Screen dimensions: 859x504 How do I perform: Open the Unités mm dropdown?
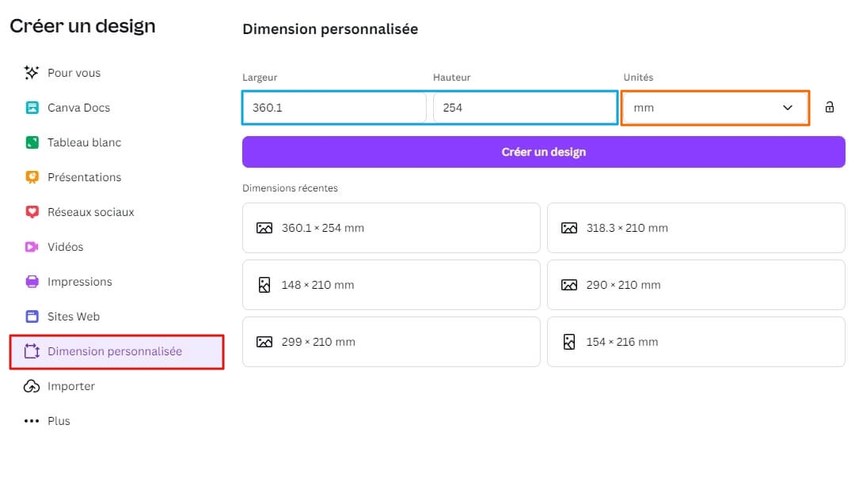(715, 108)
